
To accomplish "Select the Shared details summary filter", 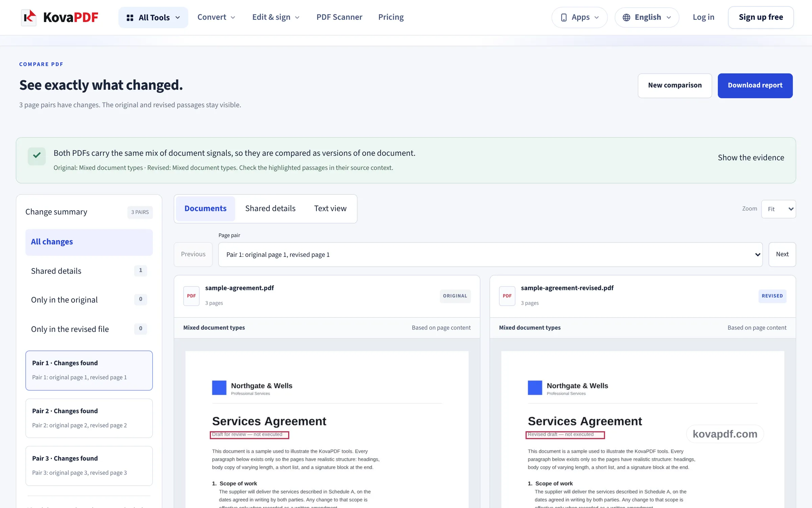I will pyautogui.click(x=89, y=271).
